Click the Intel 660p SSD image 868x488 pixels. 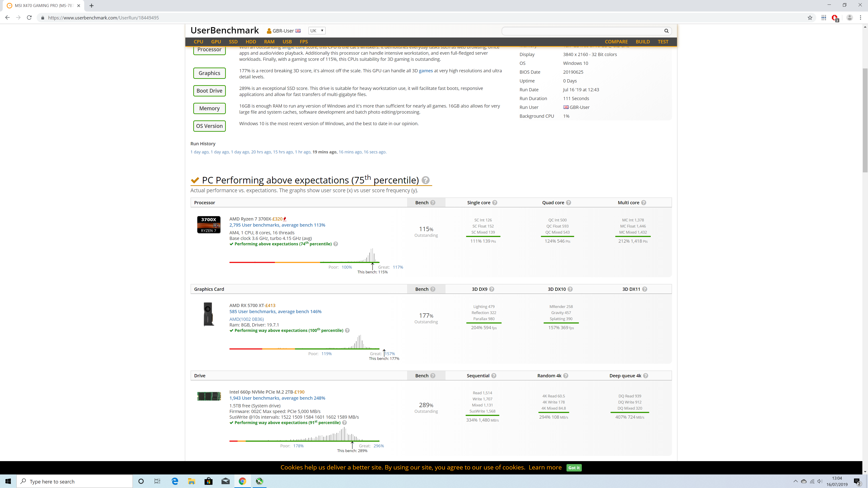point(209,396)
